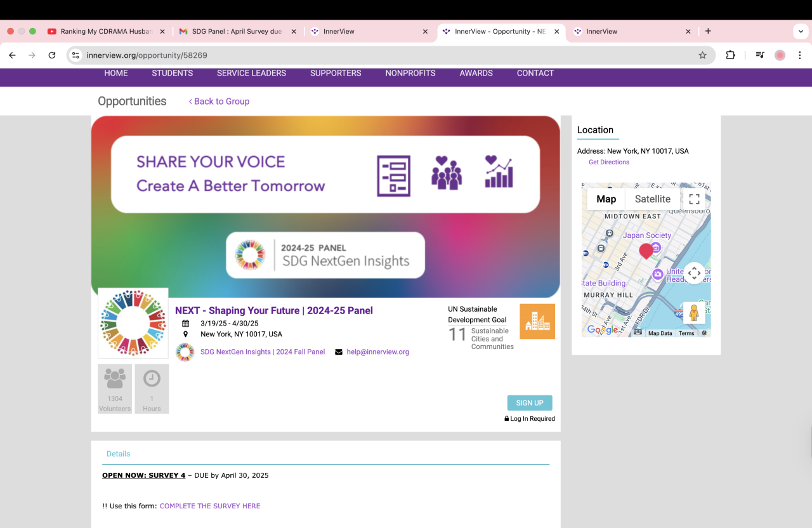Click the 1 Hours clock icon

click(x=152, y=378)
